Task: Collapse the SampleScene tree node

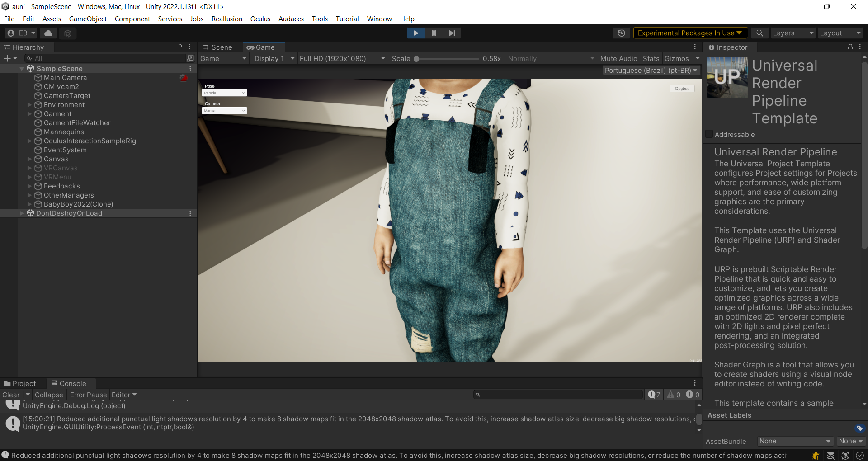Action: click(22, 69)
